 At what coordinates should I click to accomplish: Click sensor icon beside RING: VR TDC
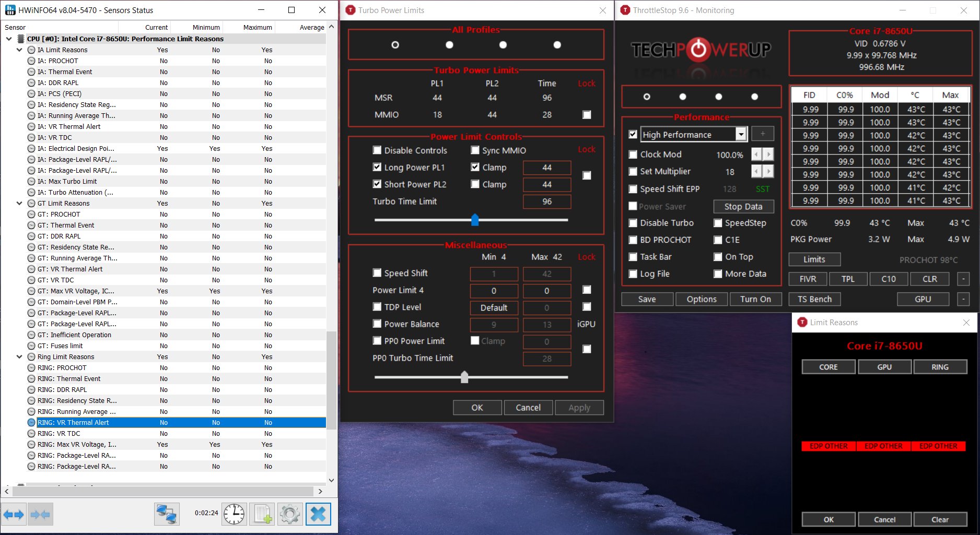point(31,434)
